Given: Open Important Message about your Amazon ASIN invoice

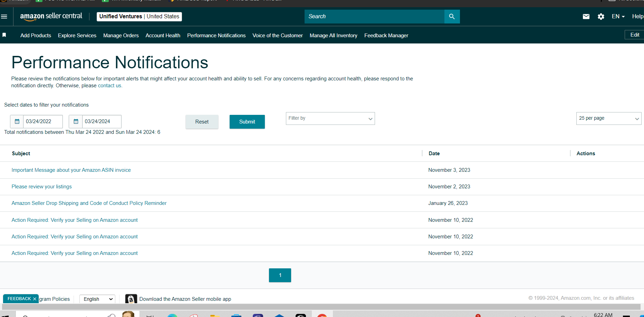Looking at the screenshot, I should click(x=71, y=170).
